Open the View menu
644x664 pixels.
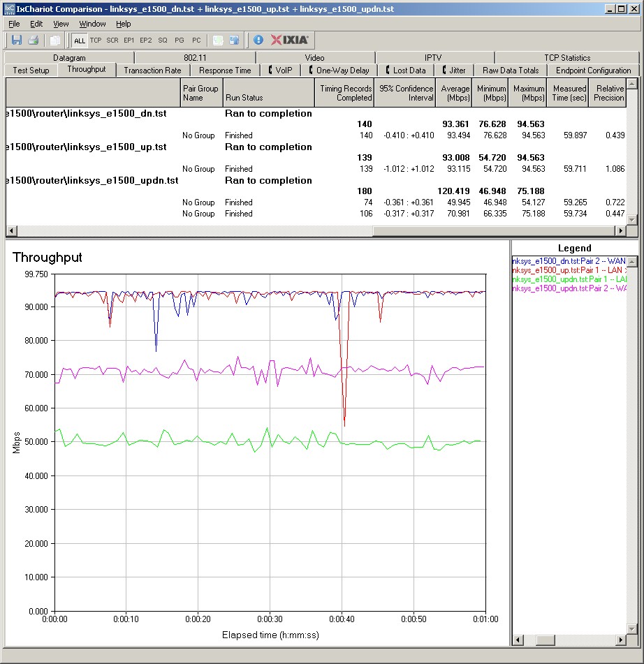pyautogui.click(x=61, y=24)
